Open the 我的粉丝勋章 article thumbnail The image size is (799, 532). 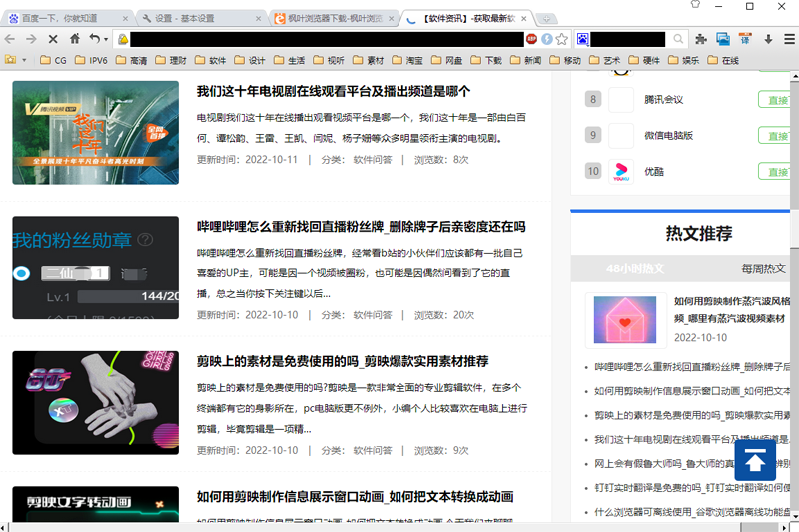coord(95,267)
